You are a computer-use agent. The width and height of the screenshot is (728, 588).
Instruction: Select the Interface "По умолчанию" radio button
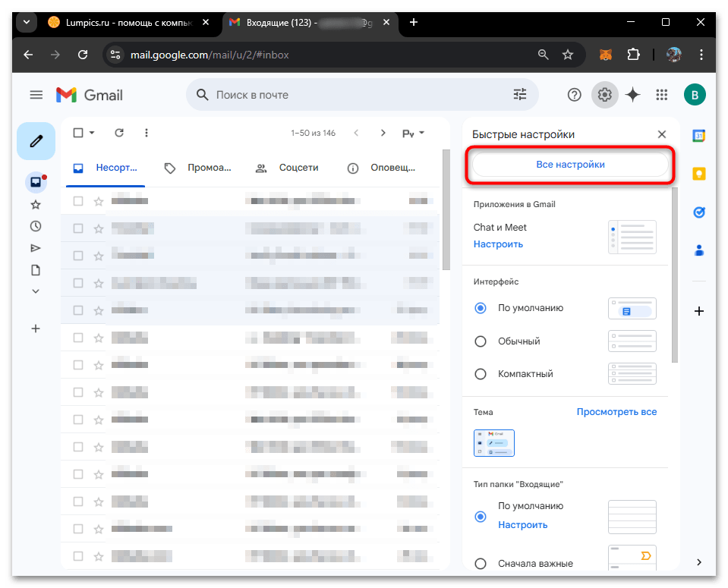(481, 308)
